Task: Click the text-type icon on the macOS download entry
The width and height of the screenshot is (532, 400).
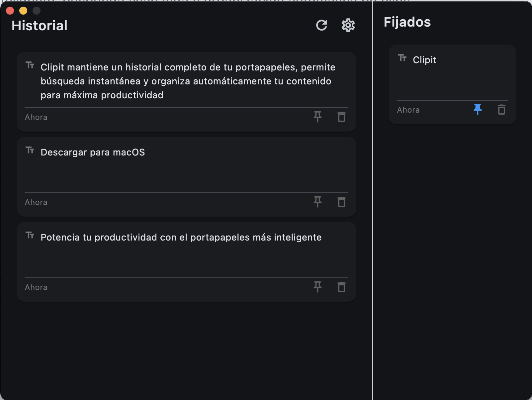Action: (31, 150)
